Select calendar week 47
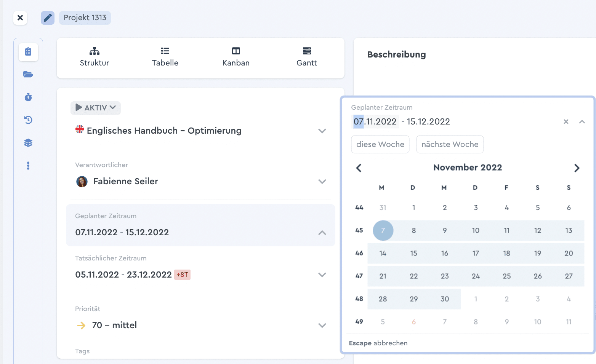Image resolution: width=596 pixels, height=364 pixels. click(x=359, y=276)
